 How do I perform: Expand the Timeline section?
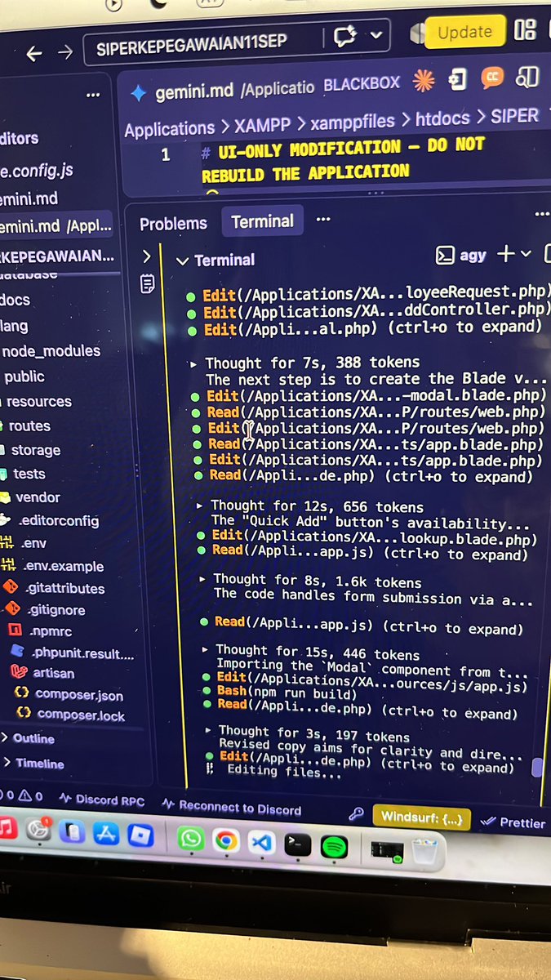click(x=33, y=764)
